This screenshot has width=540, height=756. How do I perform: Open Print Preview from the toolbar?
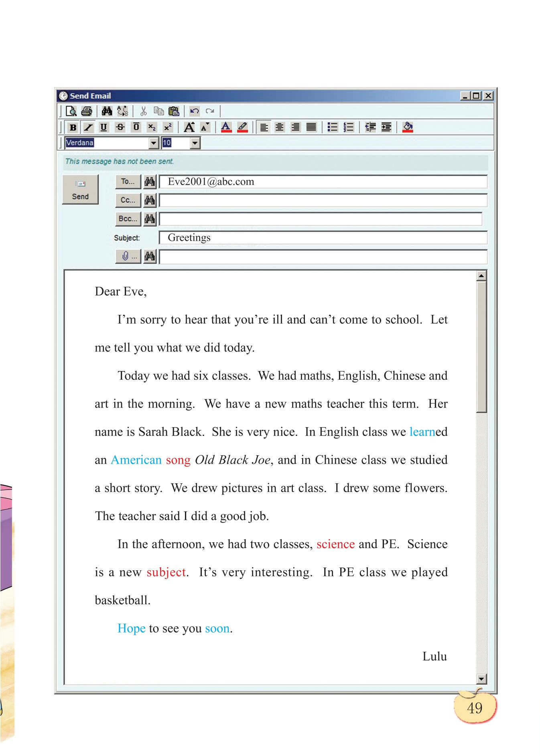pos(71,111)
